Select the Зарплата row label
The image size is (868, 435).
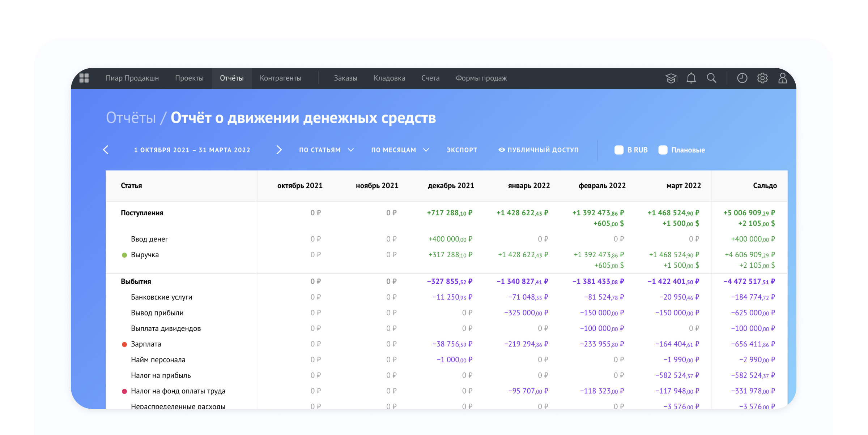[146, 344]
